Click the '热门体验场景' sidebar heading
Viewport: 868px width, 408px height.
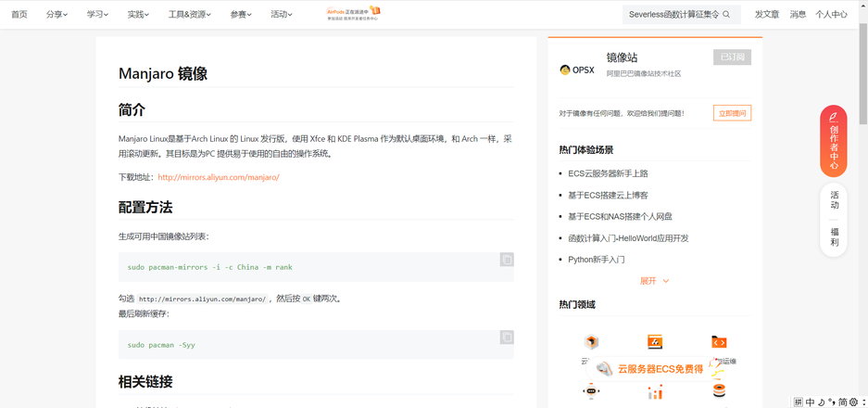586,149
